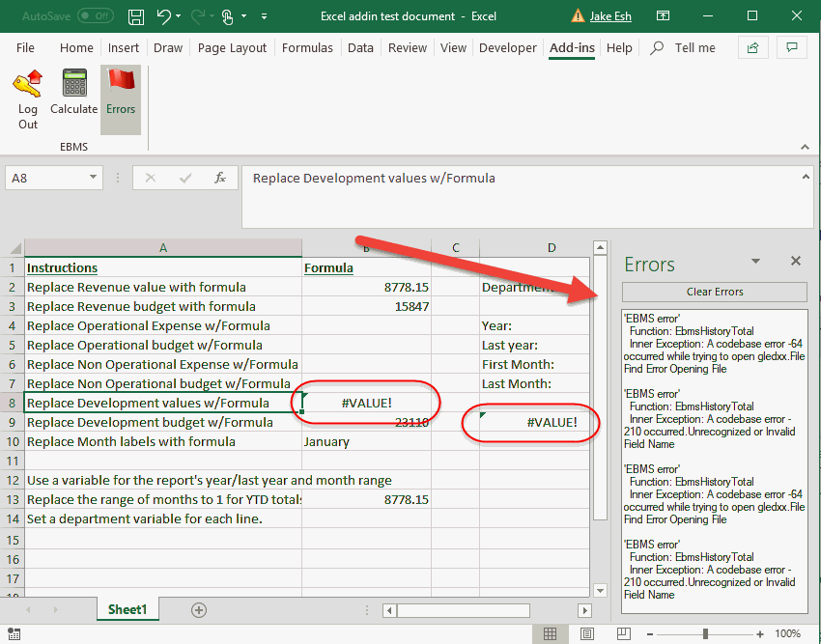Image resolution: width=821 pixels, height=644 pixels.
Task: Expand the formula bar chevron
Action: 806,177
